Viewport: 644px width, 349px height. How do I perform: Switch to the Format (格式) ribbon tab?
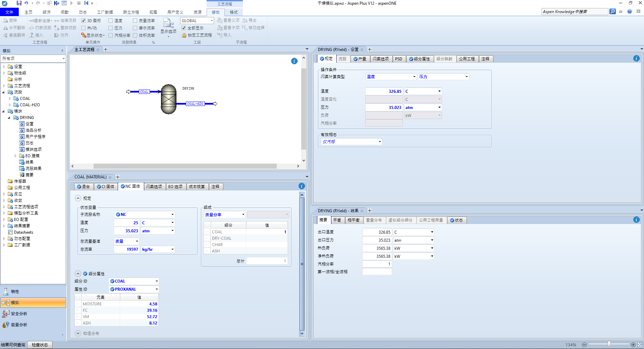pyautogui.click(x=234, y=12)
